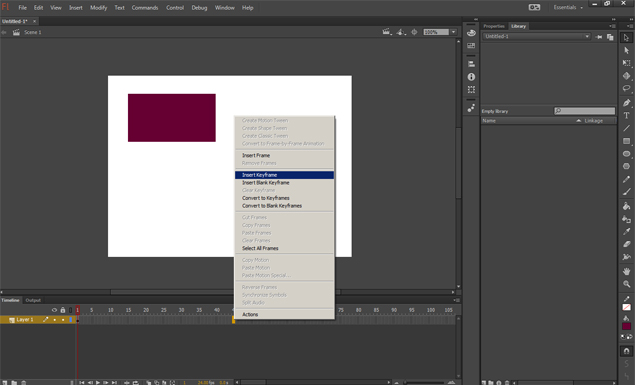Choose Insert Blank Keyframe from context menu
The width and height of the screenshot is (635, 385).
(284, 183)
